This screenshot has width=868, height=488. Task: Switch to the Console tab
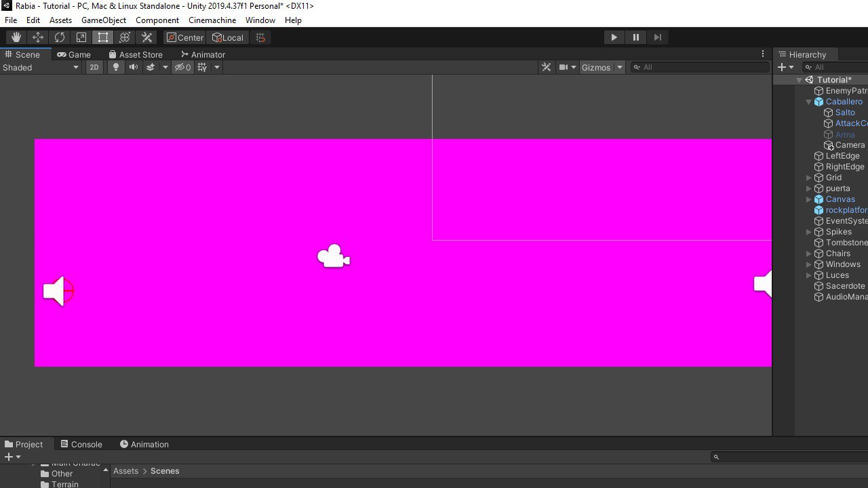pyautogui.click(x=81, y=444)
